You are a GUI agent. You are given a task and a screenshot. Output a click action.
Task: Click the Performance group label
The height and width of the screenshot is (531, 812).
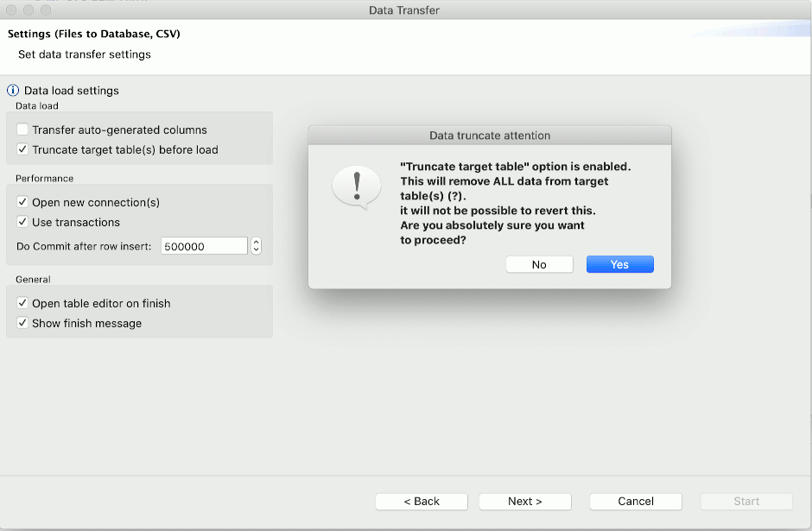pos(45,179)
